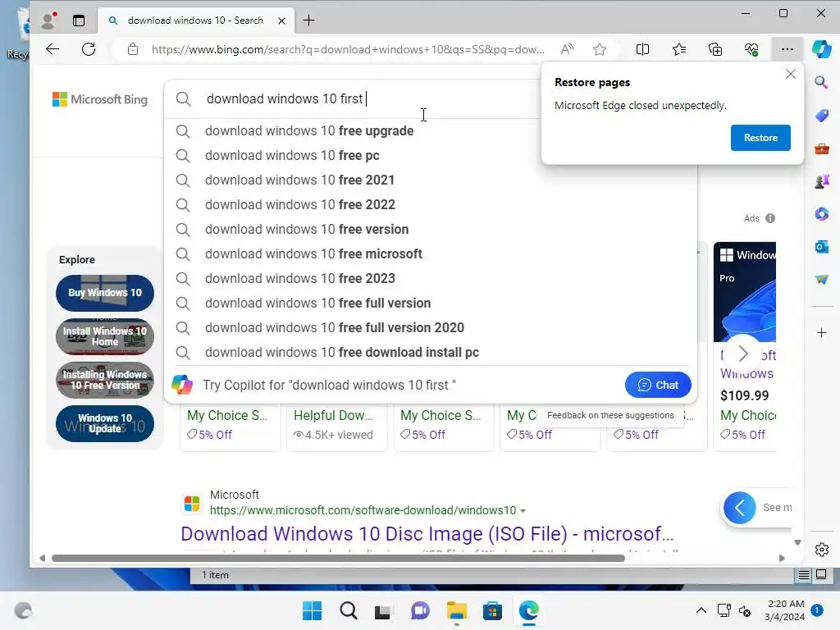Image resolution: width=840 pixels, height=630 pixels.
Task: Select suggestion 'download windows 10 free microsoft'
Action: tap(431, 254)
